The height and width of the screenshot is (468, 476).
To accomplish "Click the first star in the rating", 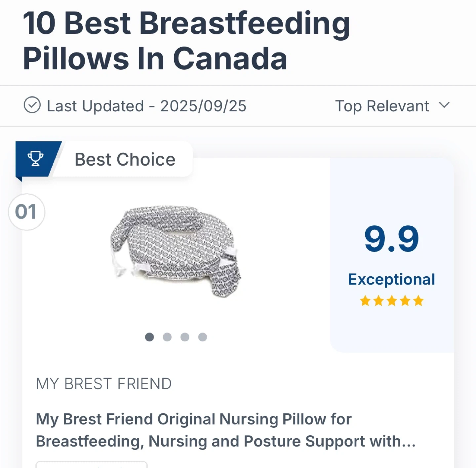I will [x=365, y=301].
